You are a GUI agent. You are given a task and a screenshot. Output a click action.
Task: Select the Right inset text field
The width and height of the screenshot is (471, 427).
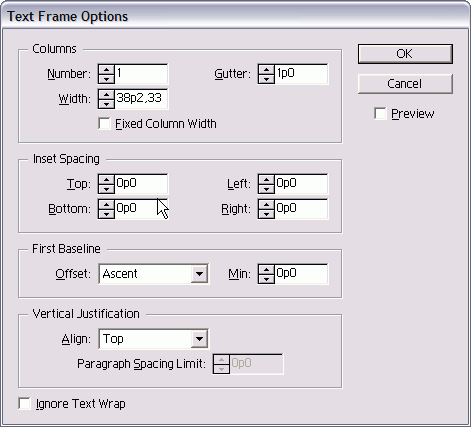click(x=301, y=209)
